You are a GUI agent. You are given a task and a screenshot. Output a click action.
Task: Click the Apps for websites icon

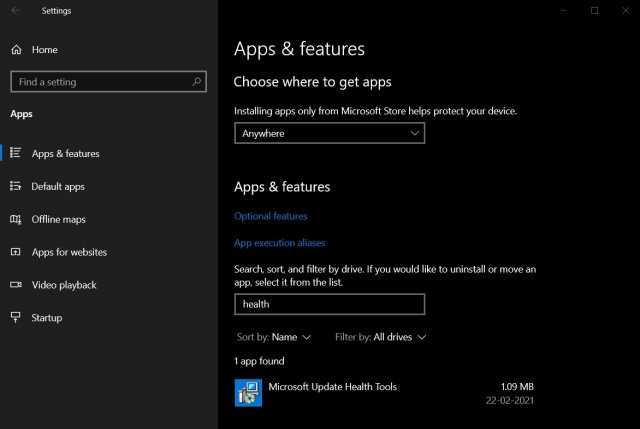16,252
